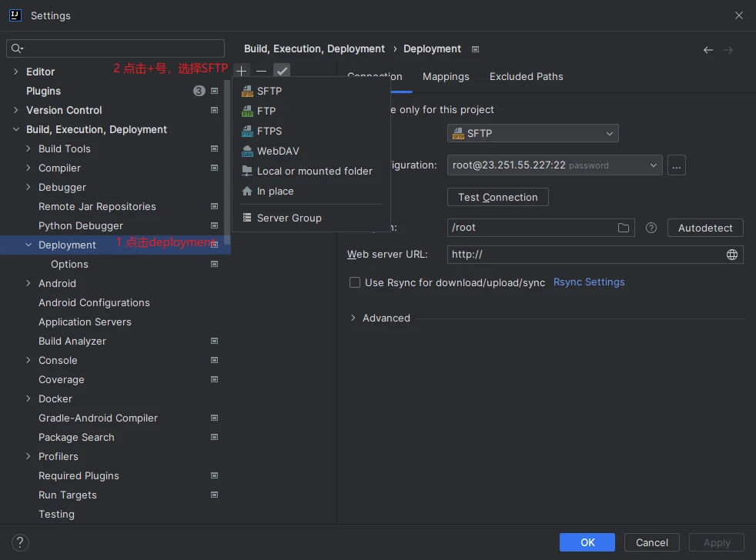Click the forward arrow navigation icon
The height and width of the screenshot is (560, 756).
click(x=728, y=50)
